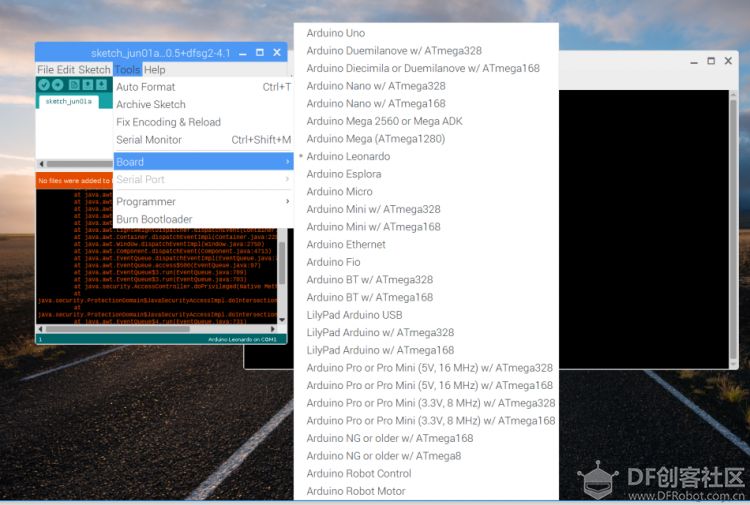
Task: Click the Open sketch icon in toolbar
Action: tap(88, 85)
